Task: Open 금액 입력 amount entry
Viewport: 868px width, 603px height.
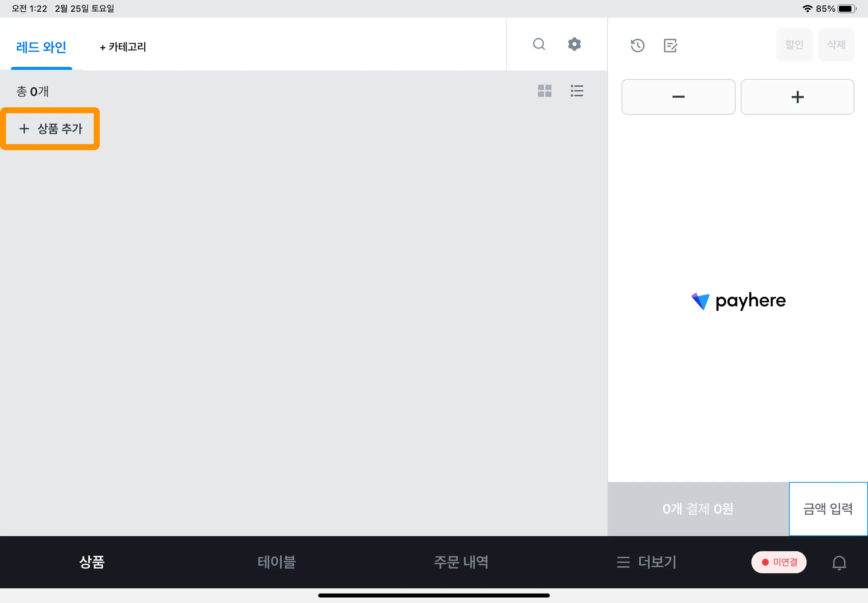Action: click(828, 509)
